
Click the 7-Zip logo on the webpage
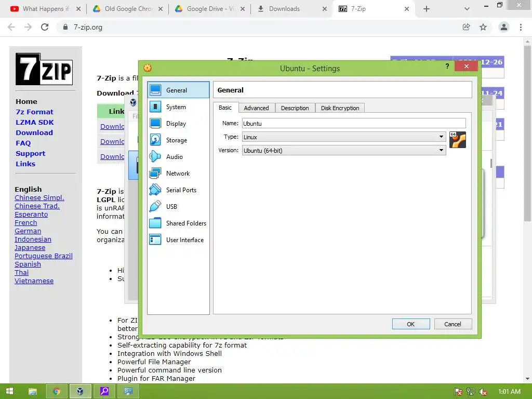(x=44, y=69)
